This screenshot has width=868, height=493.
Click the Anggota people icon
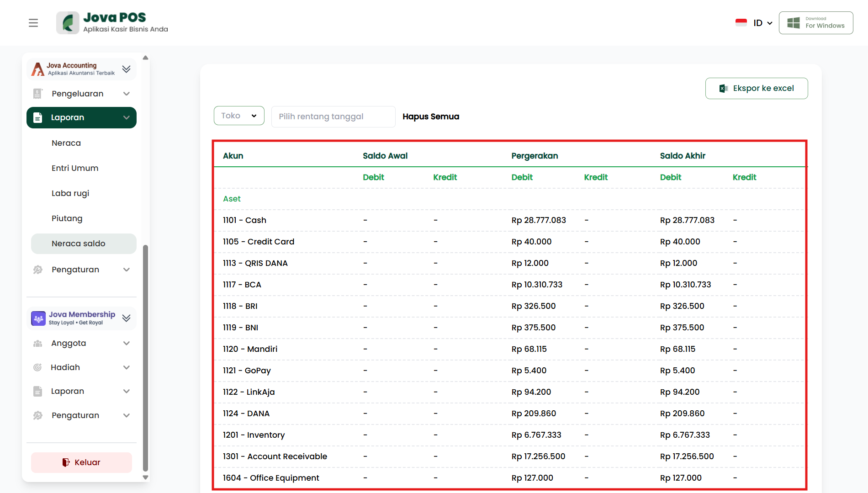[x=38, y=343]
